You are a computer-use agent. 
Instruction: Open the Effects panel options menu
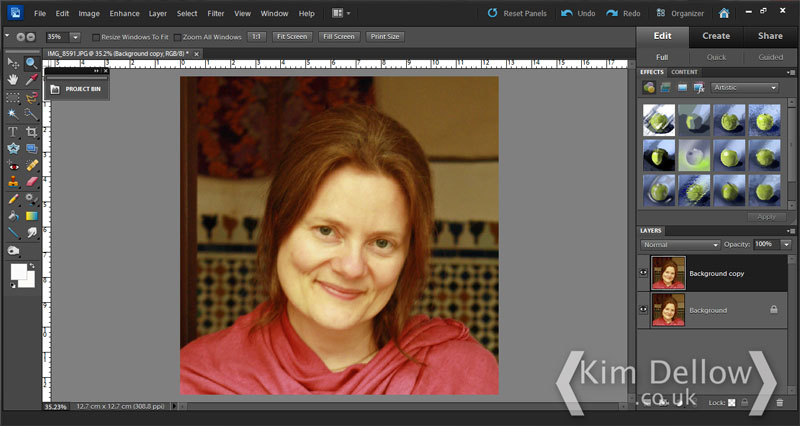click(x=791, y=72)
